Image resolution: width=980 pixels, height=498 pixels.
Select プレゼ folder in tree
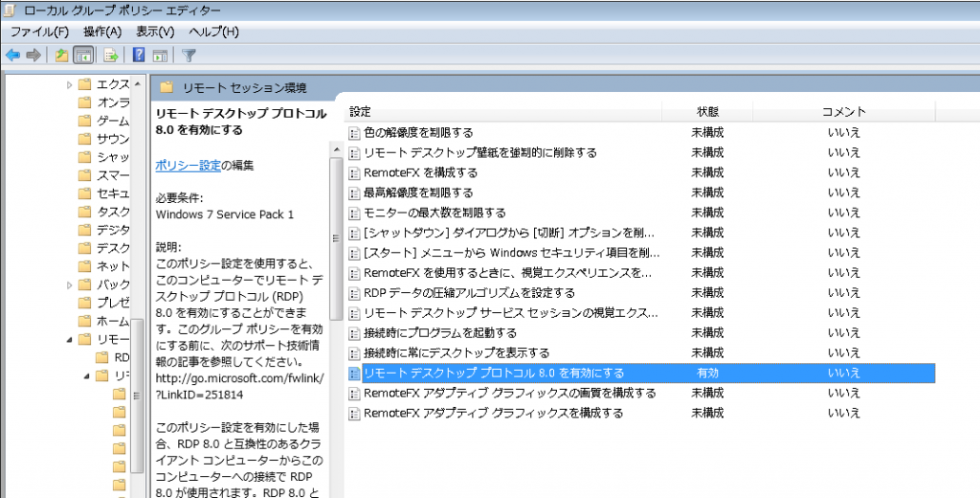(x=113, y=303)
